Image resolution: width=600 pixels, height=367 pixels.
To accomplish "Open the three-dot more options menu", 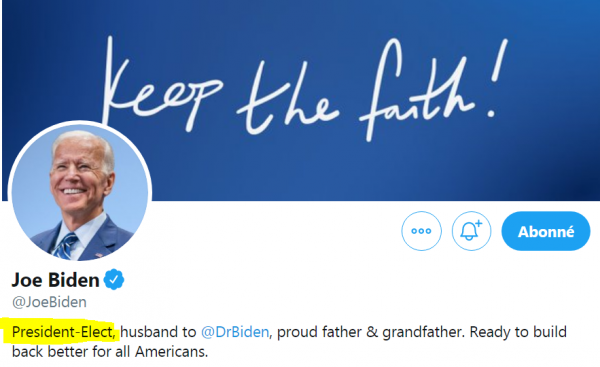I will coord(421,231).
